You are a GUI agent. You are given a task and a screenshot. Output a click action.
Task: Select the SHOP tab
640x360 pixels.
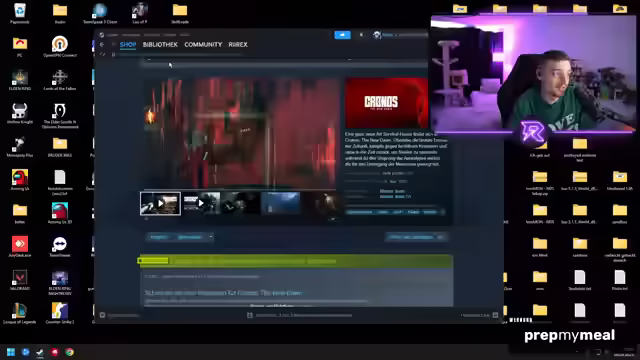click(x=128, y=44)
